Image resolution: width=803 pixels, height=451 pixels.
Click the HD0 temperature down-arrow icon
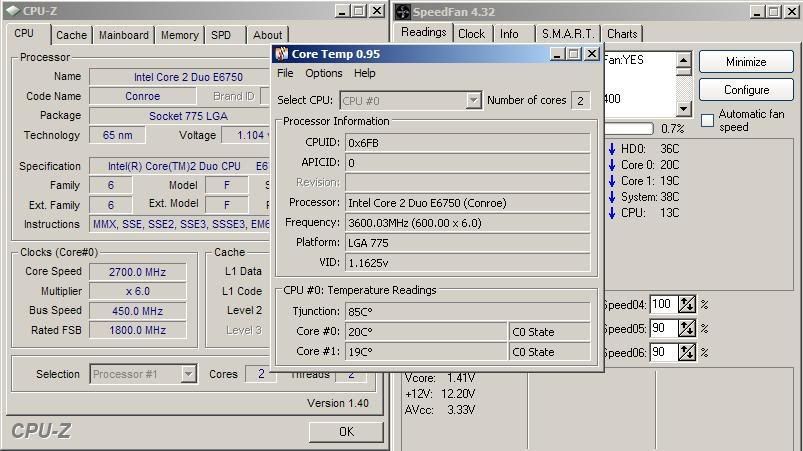[611, 149]
